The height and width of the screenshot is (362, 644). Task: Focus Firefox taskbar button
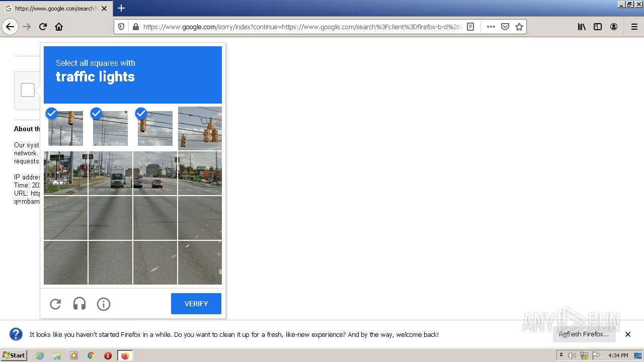click(125, 355)
